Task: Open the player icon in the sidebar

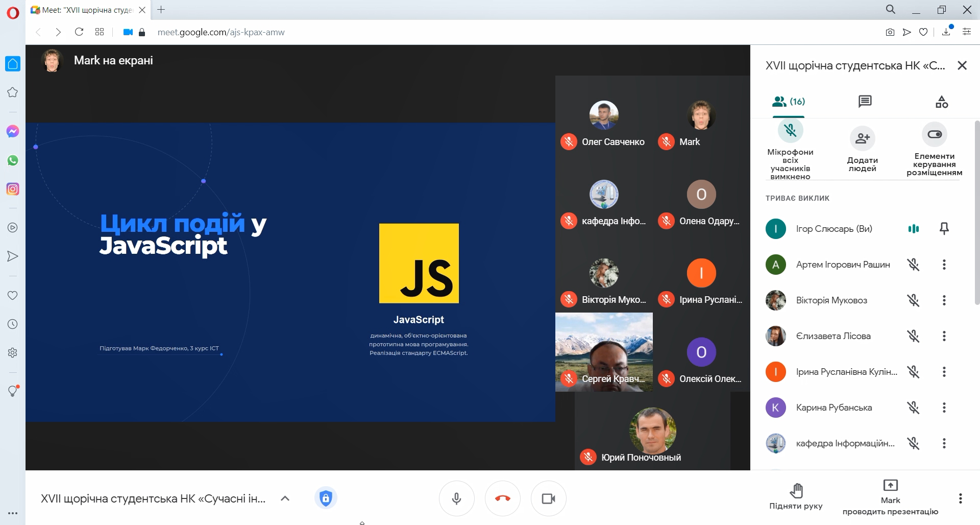Action: [13, 228]
